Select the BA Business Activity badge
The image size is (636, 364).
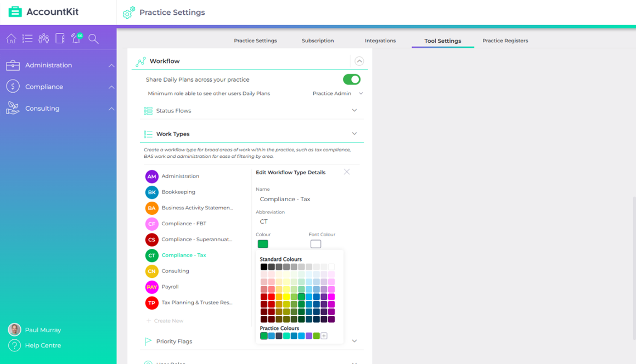point(151,208)
